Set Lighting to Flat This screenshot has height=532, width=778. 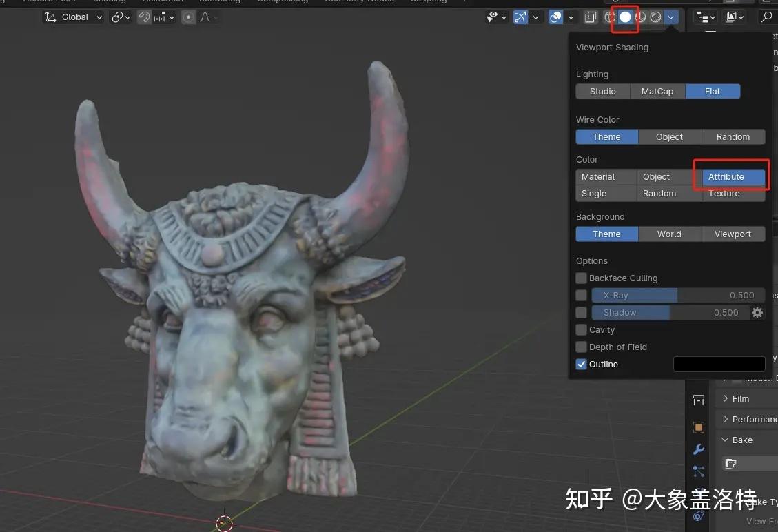click(x=713, y=92)
